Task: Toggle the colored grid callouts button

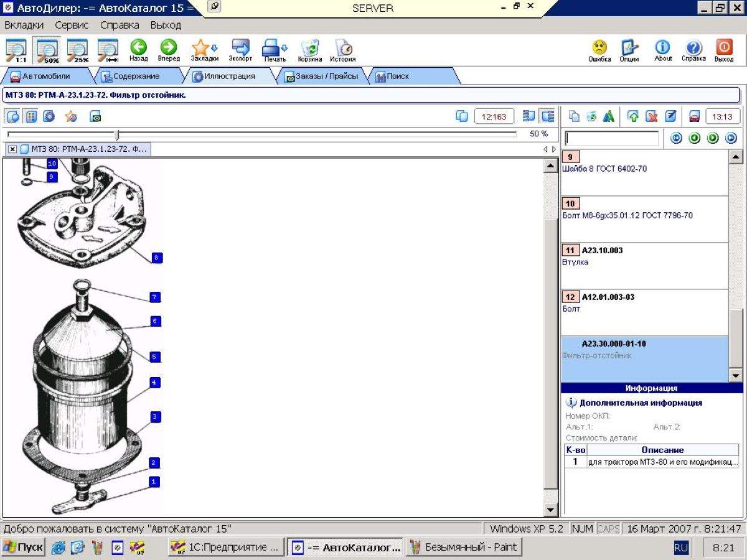Action: point(31,116)
